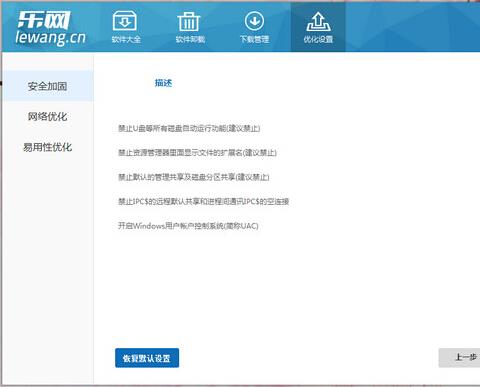Open the 下载管理 download icon
The image size is (480, 387).
click(x=254, y=21)
